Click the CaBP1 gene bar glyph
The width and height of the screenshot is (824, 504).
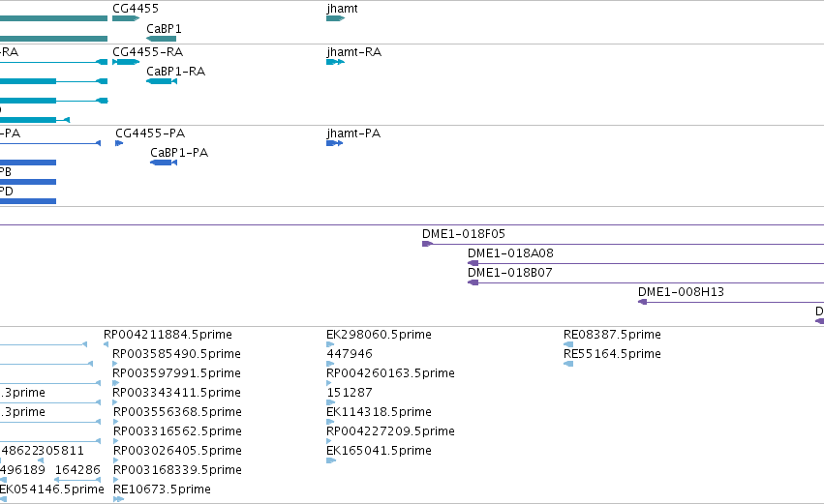162,39
